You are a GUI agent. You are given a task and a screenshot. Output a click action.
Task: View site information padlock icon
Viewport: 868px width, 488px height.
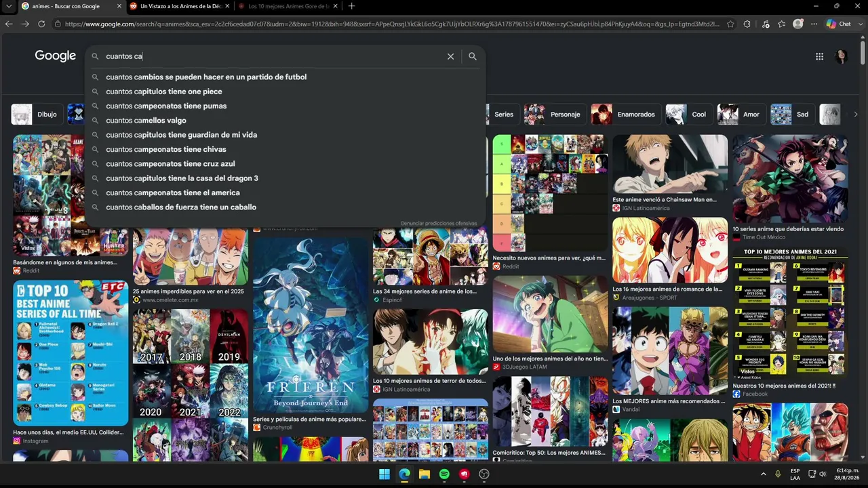[58, 24]
